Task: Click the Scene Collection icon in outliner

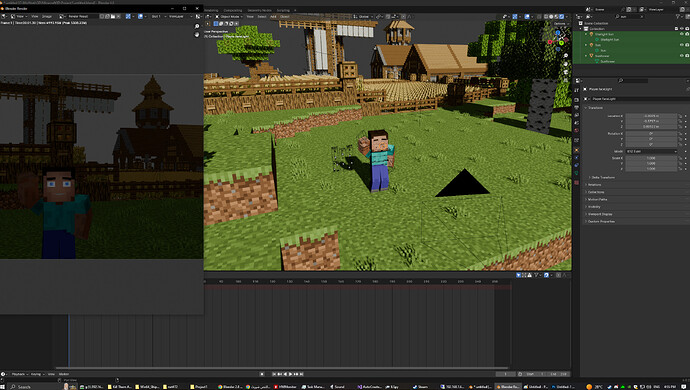Action: pyautogui.click(x=580, y=23)
